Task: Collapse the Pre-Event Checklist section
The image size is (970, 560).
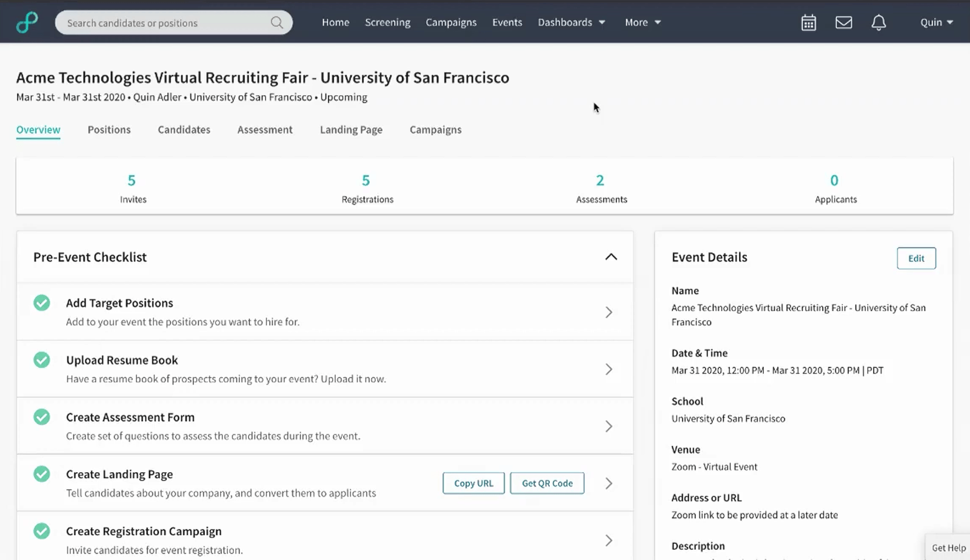Action: click(611, 256)
